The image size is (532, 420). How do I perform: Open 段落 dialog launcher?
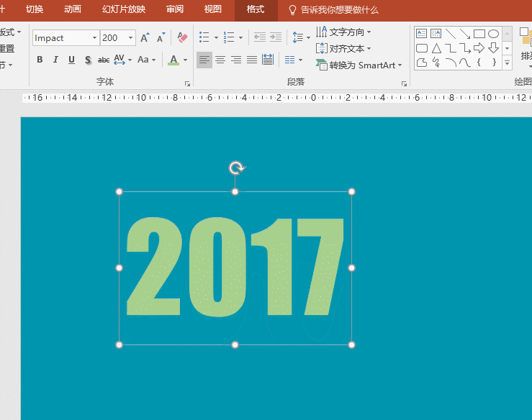point(404,83)
